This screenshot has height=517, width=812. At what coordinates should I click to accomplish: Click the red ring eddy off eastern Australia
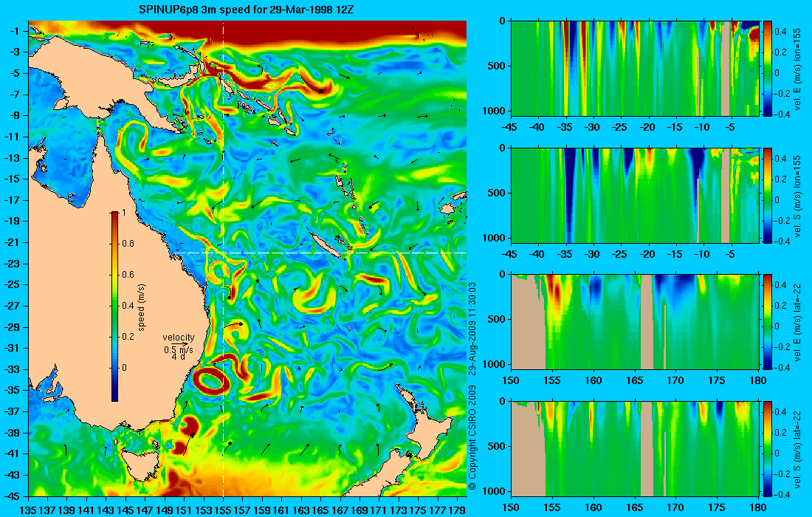[210, 382]
